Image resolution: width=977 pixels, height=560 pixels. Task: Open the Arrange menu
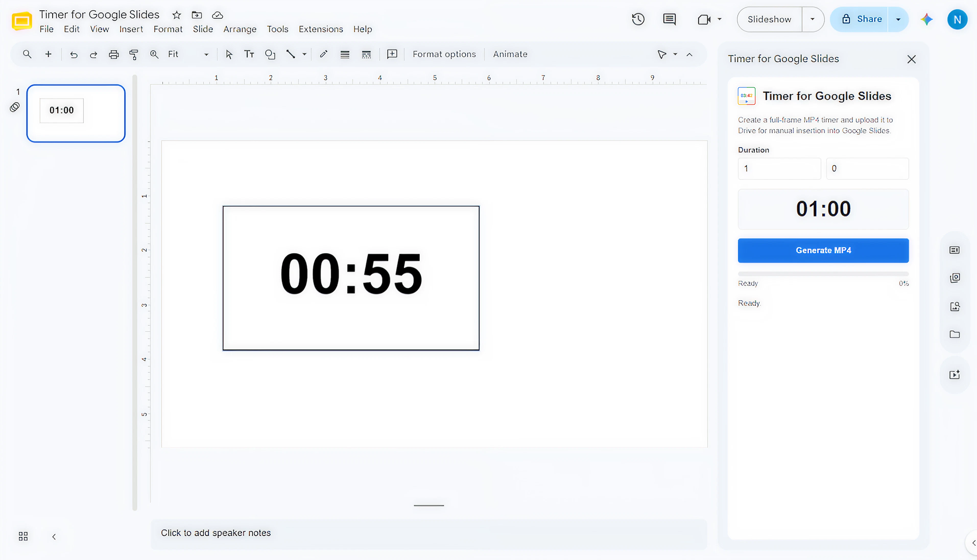(x=240, y=29)
